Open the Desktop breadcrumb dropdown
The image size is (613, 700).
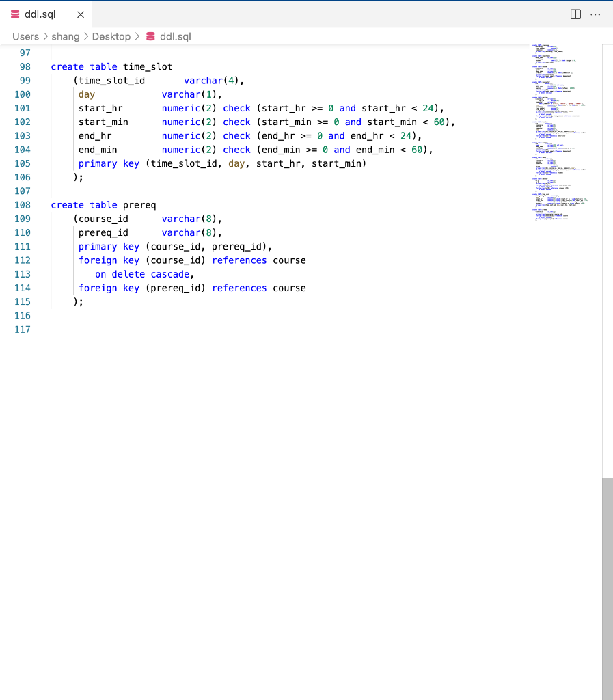(111, 36)
